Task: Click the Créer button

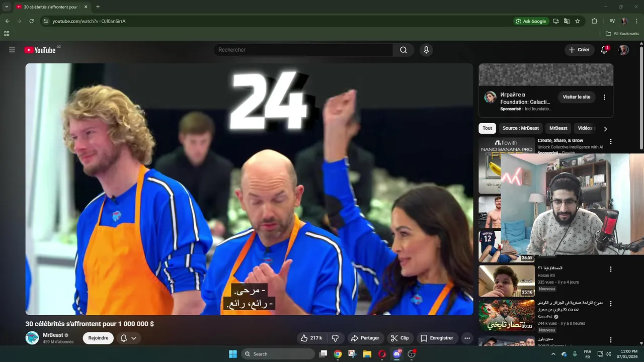Action: (x=579, y=50)
